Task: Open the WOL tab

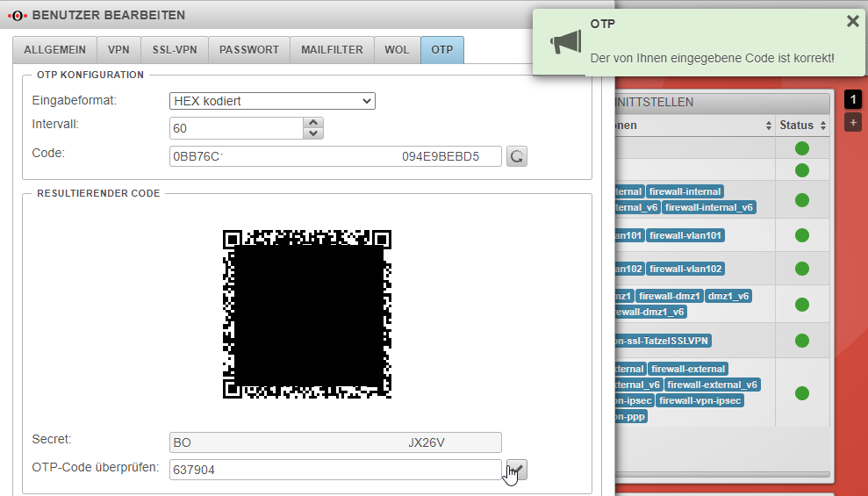Action: pos(397,50)
